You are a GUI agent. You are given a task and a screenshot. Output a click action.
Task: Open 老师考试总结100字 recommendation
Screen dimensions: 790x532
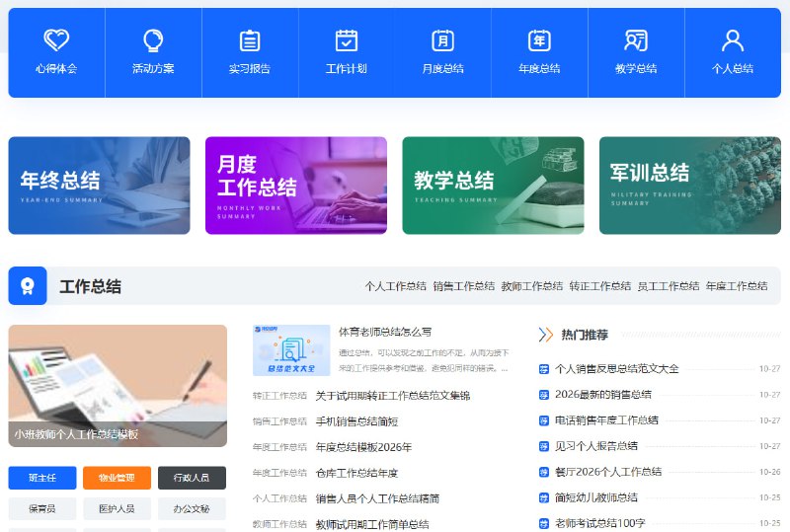(600, 523)
